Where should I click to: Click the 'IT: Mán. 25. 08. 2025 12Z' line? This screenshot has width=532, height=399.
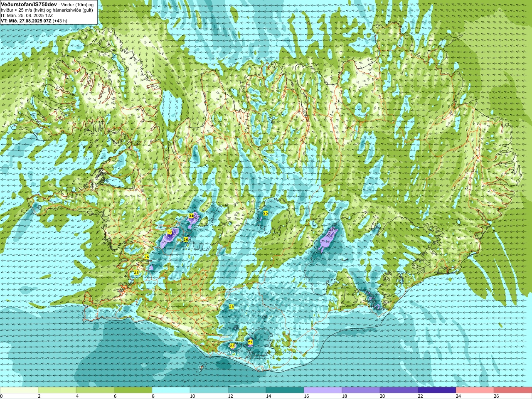pyautogui.click(x=27, y=15)
